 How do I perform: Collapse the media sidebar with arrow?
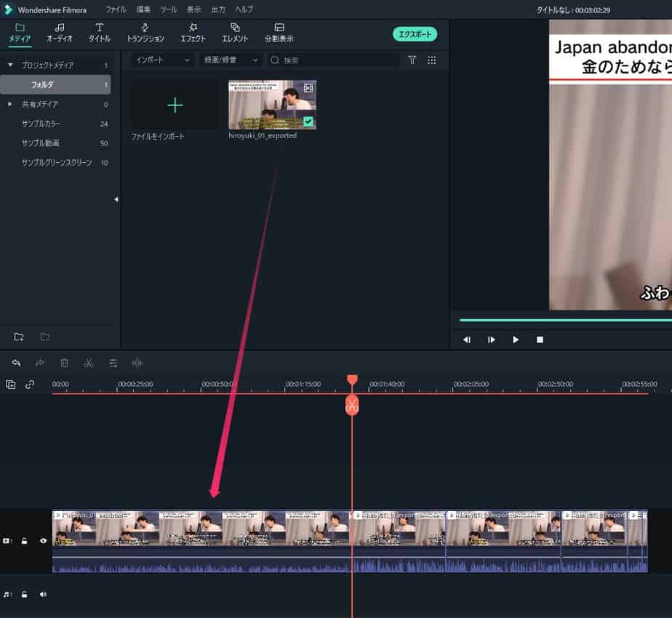pos(116,199)
